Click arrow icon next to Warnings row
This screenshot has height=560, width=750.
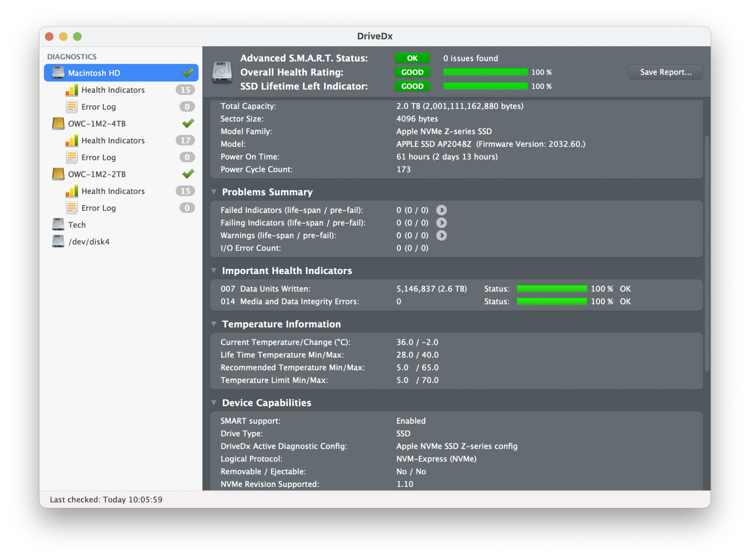click(x=441, y=235)
